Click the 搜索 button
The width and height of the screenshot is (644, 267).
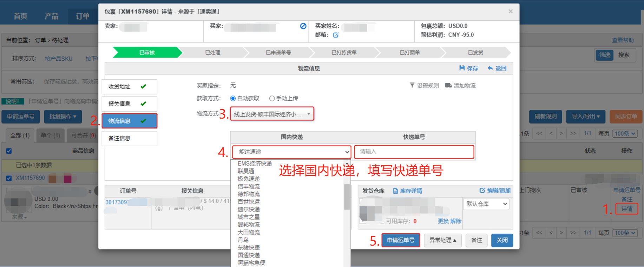tap(624, 55)
